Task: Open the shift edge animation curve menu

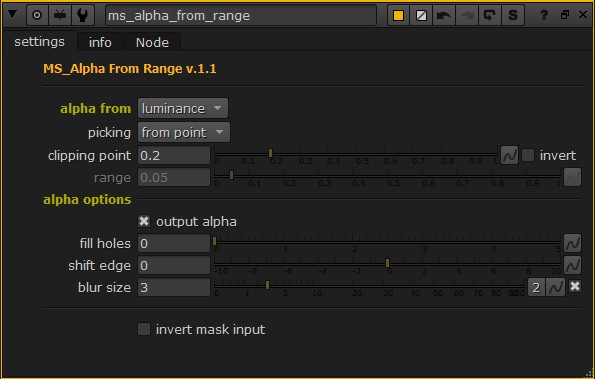Action: pyautogui.click(x=572, y=265)
